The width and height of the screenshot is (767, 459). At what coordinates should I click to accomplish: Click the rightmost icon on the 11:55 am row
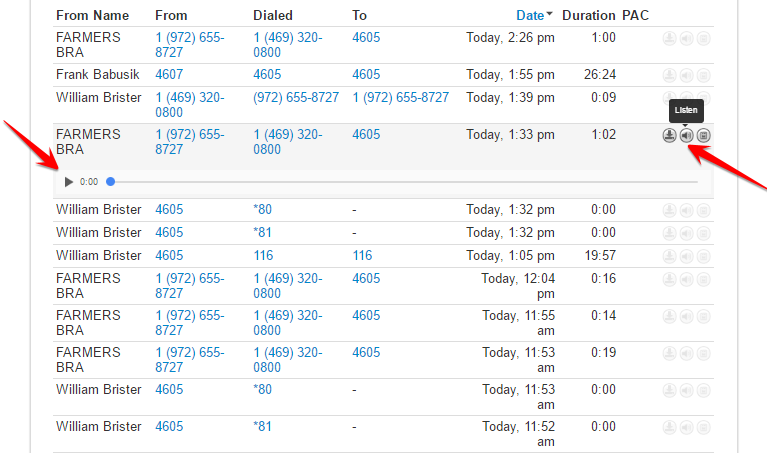click(x=703, y=317)
